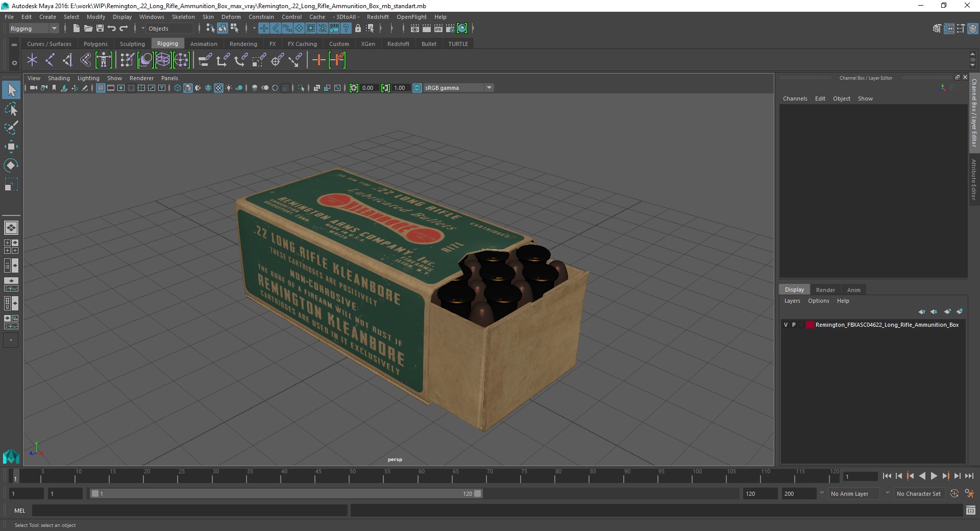Toggle viewport grid display
980x531 pixels.
point(101,88)
